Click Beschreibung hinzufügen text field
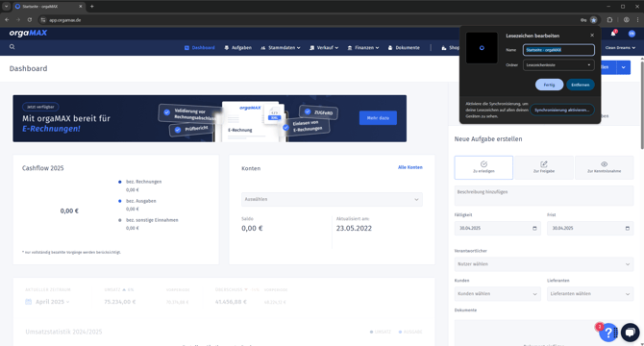The width and height of the screenshot is (644, 346). tap(544, 195)
